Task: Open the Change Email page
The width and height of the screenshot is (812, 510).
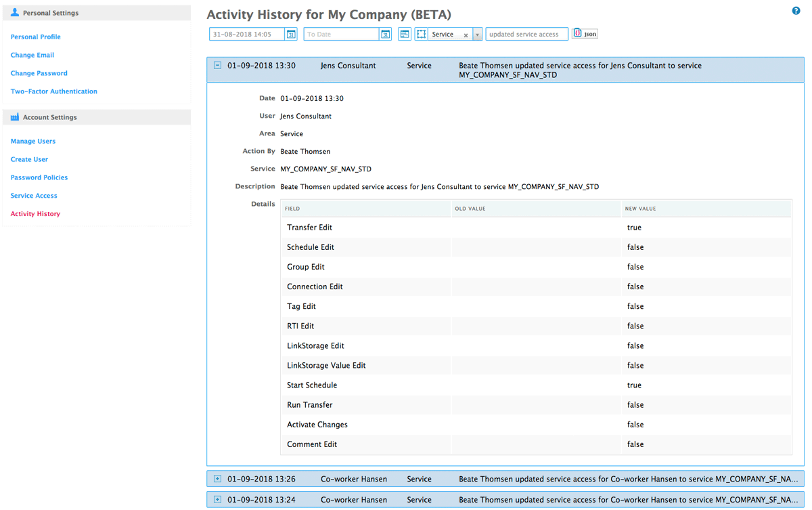Action: (32, 55)
